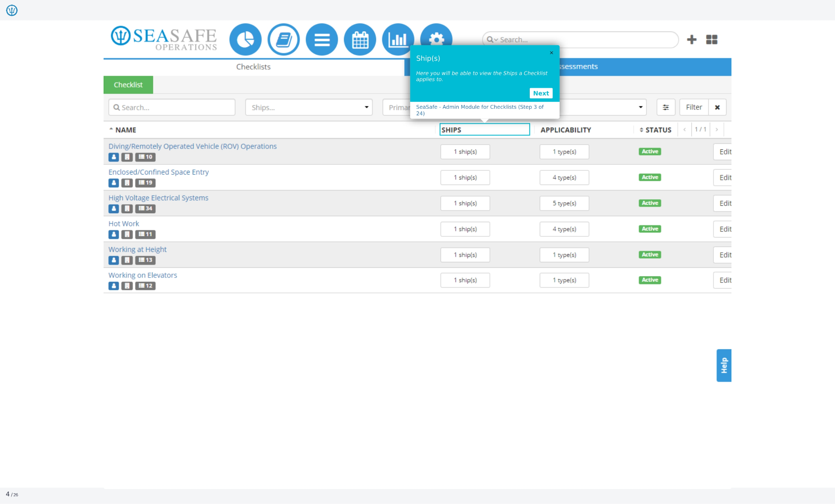Click the person badge under High Voltage Electrical Systems
Image resolution: width=835 pixels, height=504 pixels.
click(114, 209)
